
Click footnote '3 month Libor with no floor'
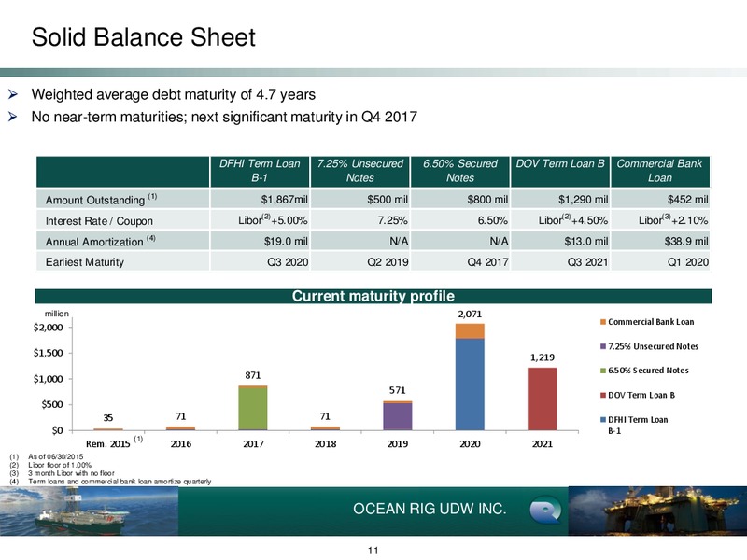tap(72, 473)
